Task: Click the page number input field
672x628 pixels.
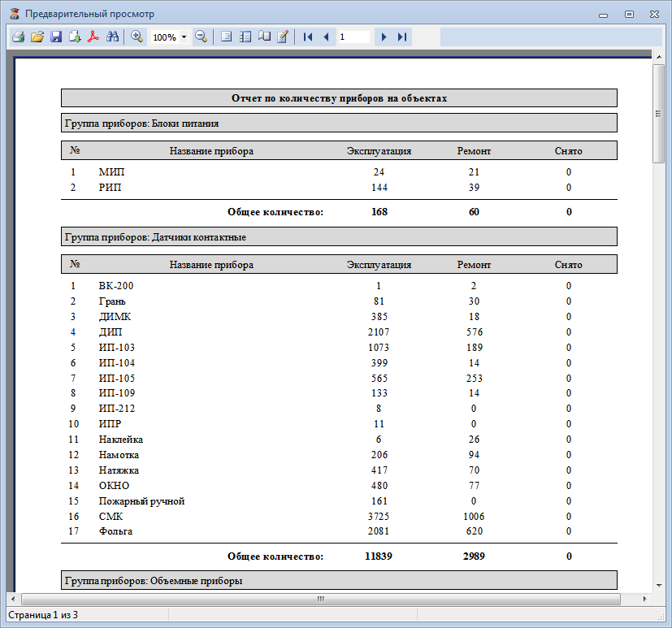Action: [354, 37]
